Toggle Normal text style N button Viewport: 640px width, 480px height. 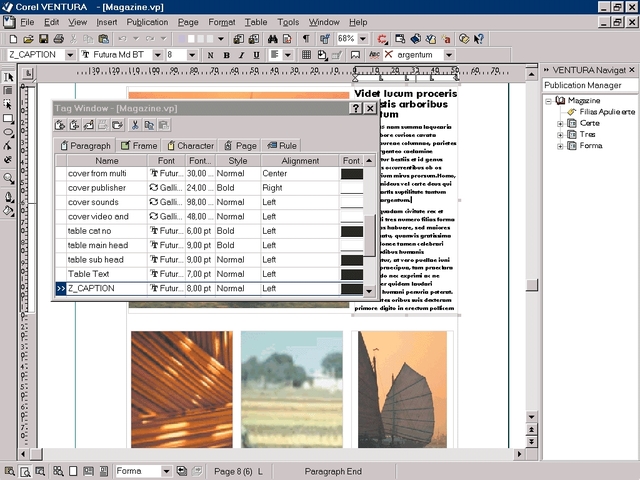click(x=211, y=55)
